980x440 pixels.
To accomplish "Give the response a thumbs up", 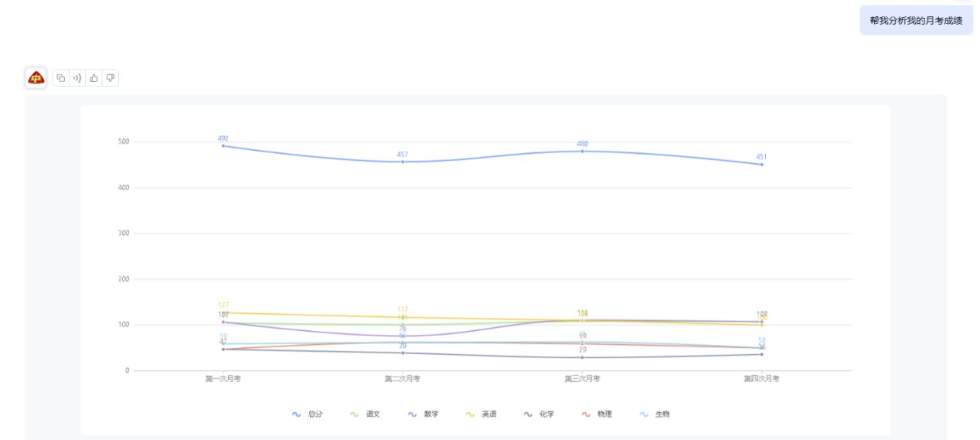I will point(94,78).
